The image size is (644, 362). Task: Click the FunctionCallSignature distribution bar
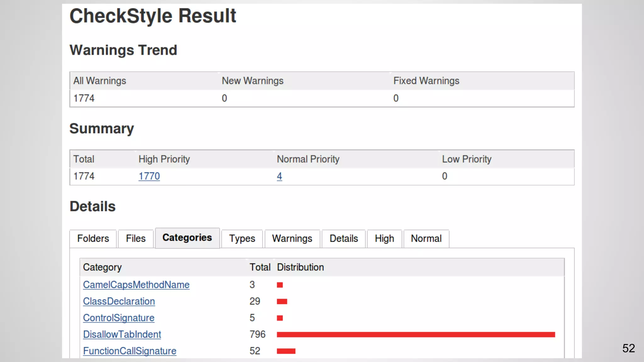(x=286, y=351)
